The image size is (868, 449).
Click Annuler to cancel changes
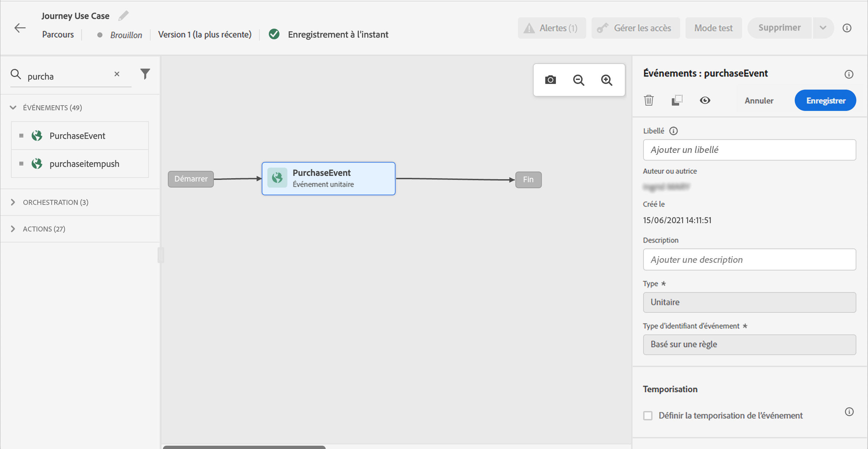[759, 101]
